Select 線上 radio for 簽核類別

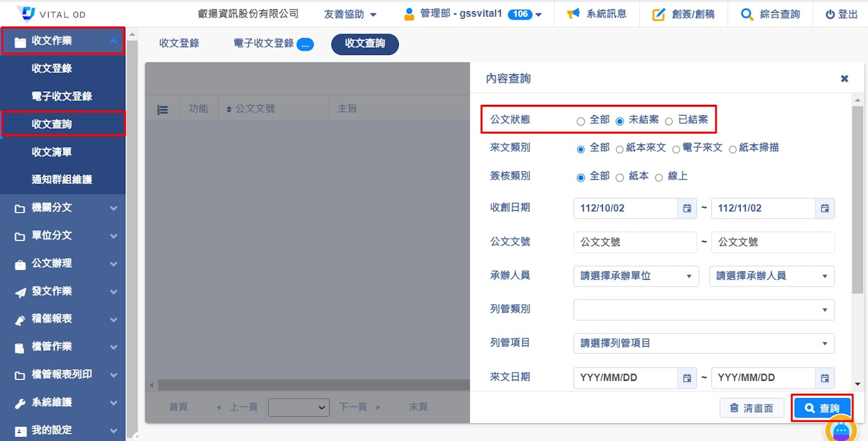[659, 178]
